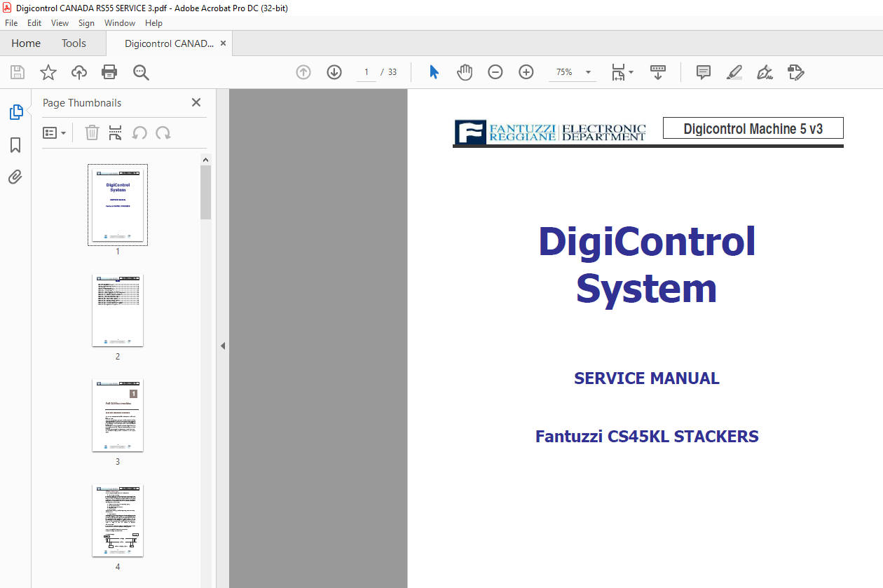883x588 pixels.
Task: Rotate page clockwise
Action: tap(163, 132)
